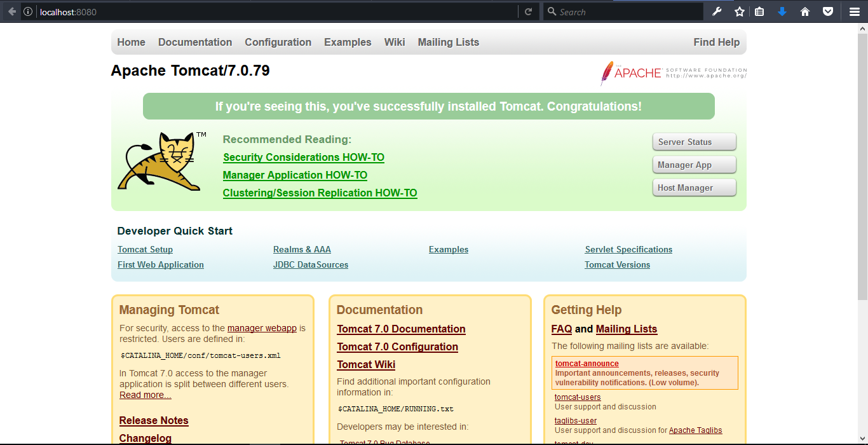Click the $CATALINA_HOME/RUNNING.txt path text

[x=396, y=409]
